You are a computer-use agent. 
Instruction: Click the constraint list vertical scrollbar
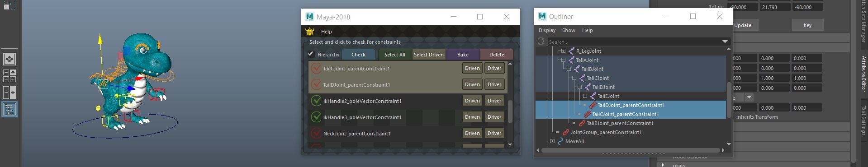point(510,104)
